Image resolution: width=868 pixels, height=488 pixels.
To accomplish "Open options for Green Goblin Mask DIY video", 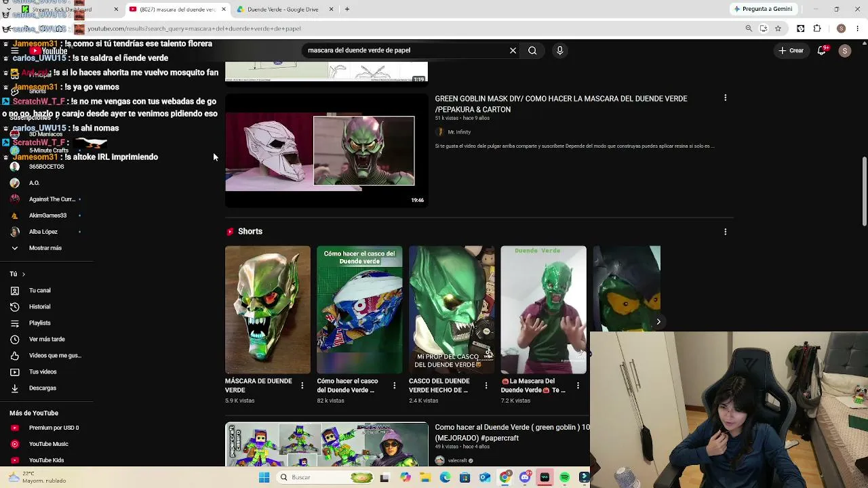I will (x=725, y=98).
